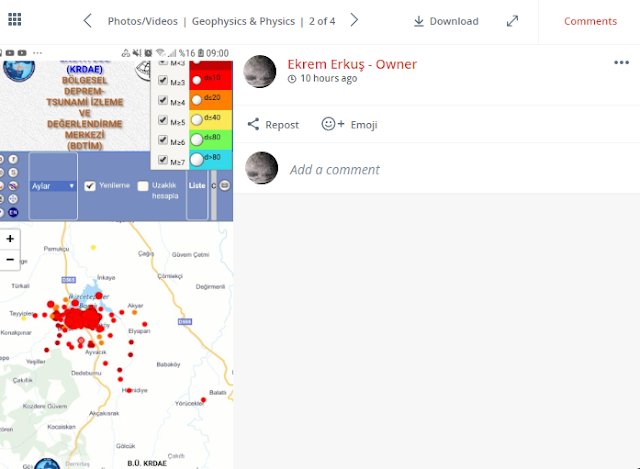This screenshot has height=469, width=640.
Task: Open the Emoji reaction picker
Action: [349, 124]
